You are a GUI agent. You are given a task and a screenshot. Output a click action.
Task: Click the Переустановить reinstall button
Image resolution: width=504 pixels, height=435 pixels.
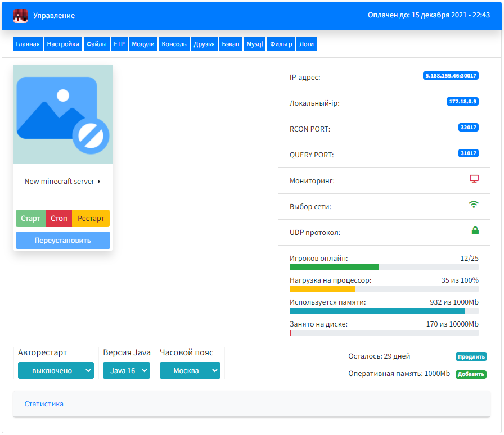tap(63, 241)
